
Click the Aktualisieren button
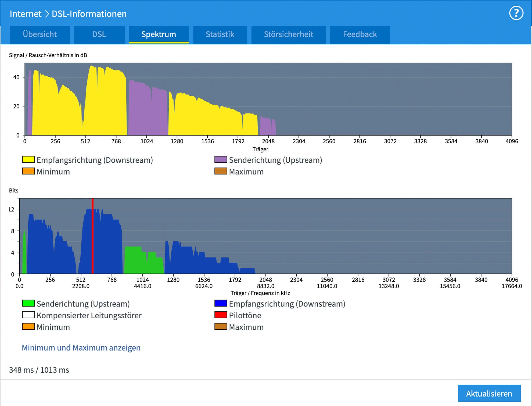click(489, 393)
